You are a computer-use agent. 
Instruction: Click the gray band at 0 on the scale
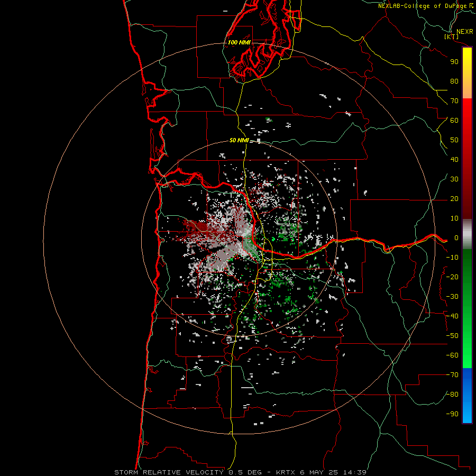click(x=467, y=234)
